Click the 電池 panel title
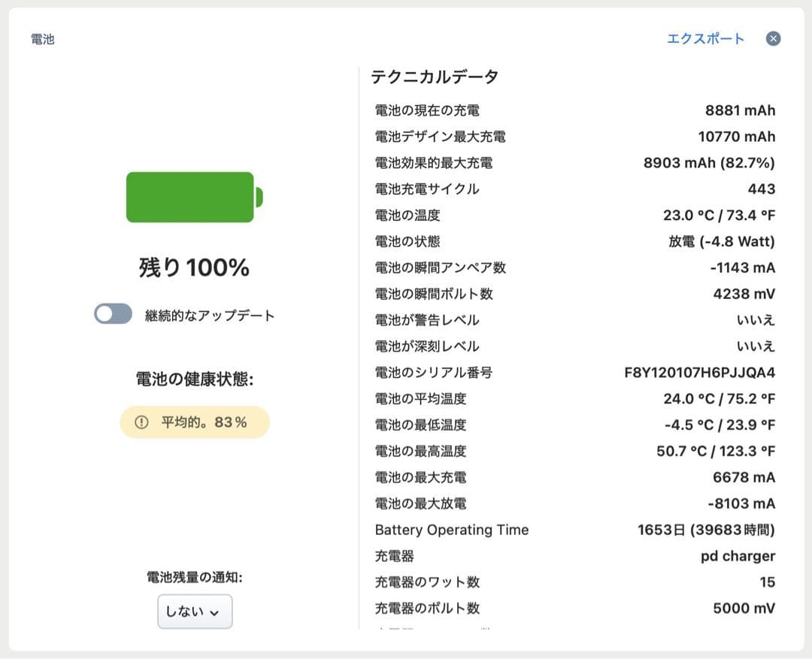 [42, 38]
